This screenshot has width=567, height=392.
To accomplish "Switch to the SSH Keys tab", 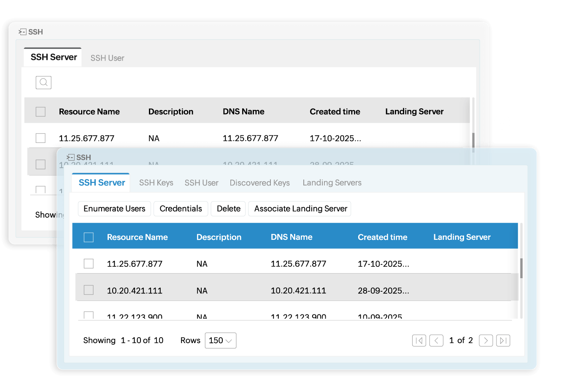I will [x=156, y=183].
